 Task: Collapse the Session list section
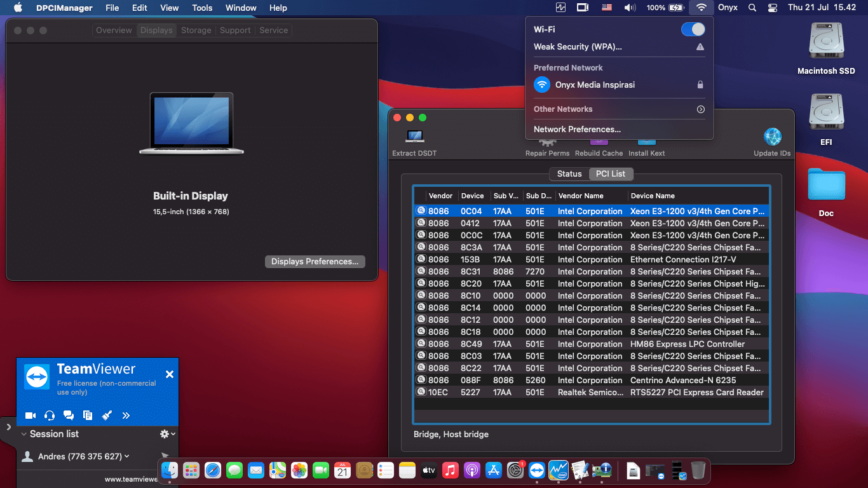24,434
